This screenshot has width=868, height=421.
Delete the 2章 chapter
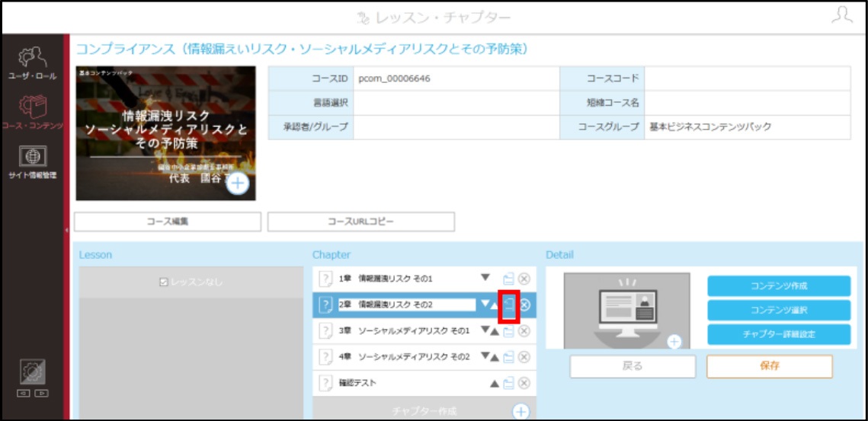(x=524, y=305)
